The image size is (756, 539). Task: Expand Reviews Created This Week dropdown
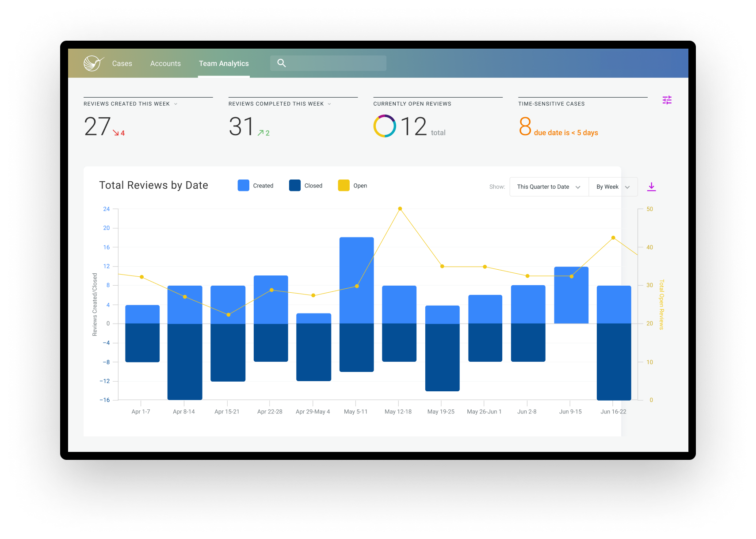(176, 104)
